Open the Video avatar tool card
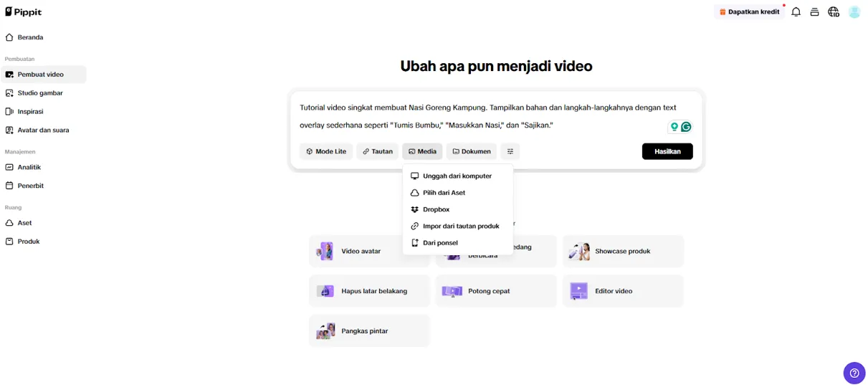 pyautogui.click(x=369, y=251)
